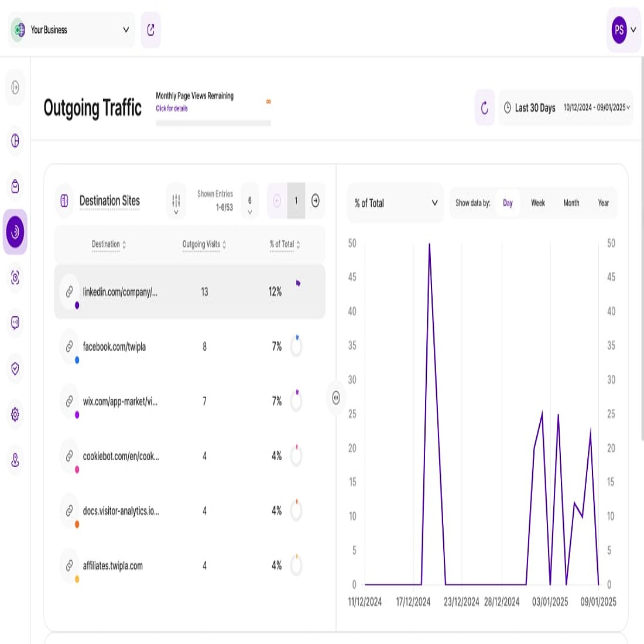Open the % of Total chart metric dropdown
Image resolution: width=644 pixels, height=644 pixels.
395,203
